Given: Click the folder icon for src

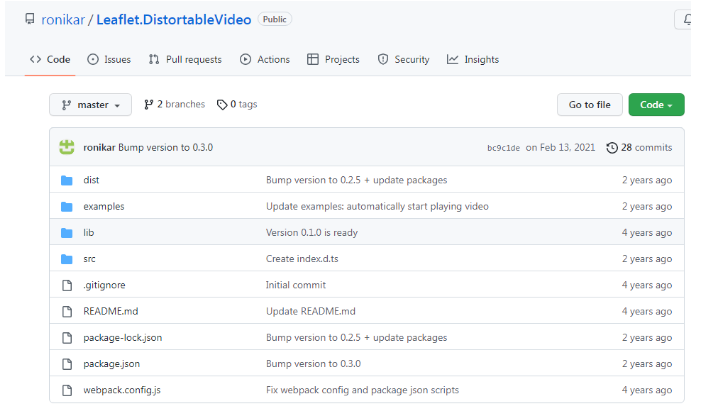Looking at the screenshot, I should coord(67,259).
